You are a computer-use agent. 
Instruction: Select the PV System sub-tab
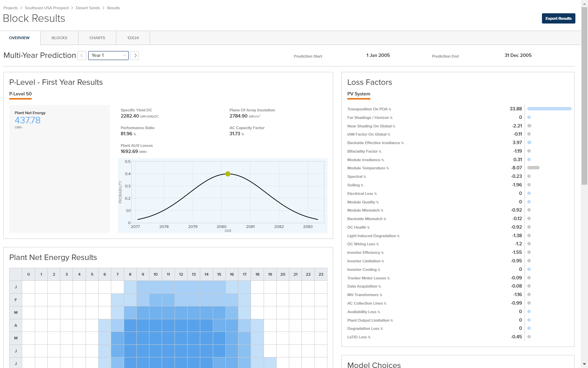tap(358, 94)
